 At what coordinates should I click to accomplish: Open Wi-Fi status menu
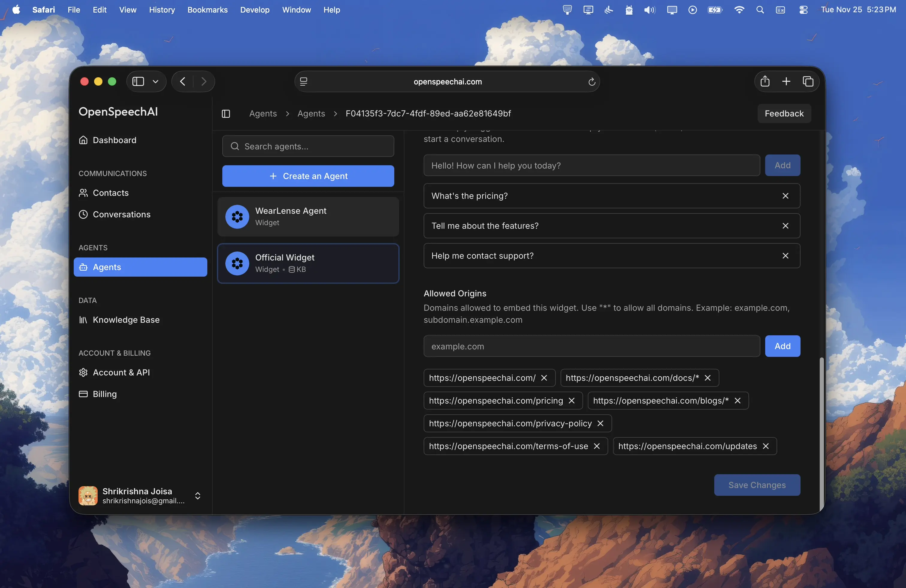pos(739,10)
